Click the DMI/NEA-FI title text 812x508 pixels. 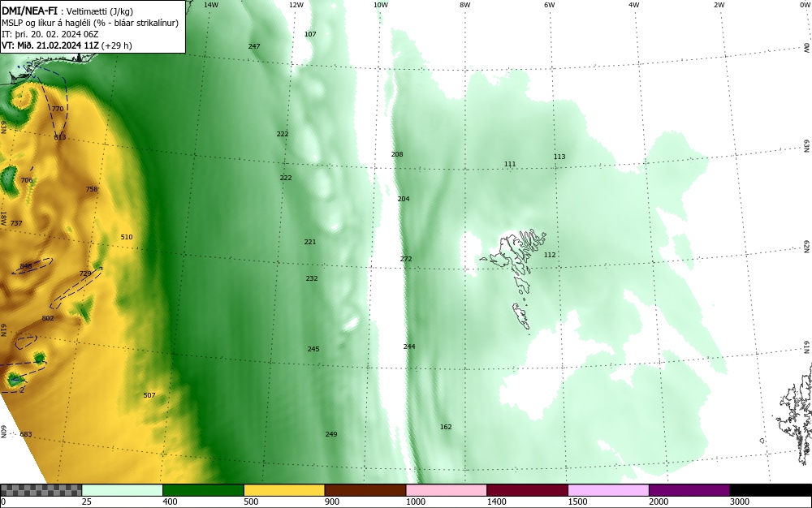[x=29, y=11]
